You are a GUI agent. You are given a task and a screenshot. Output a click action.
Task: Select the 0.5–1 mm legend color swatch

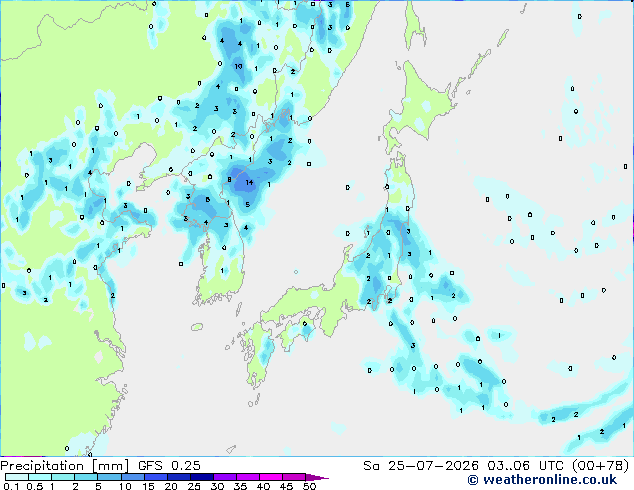click(40, 477)
